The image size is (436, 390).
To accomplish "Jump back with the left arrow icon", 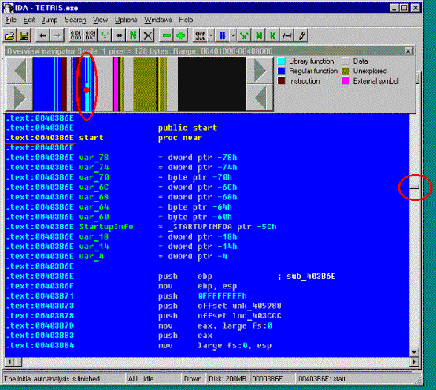I will click(x=42, y=35).
